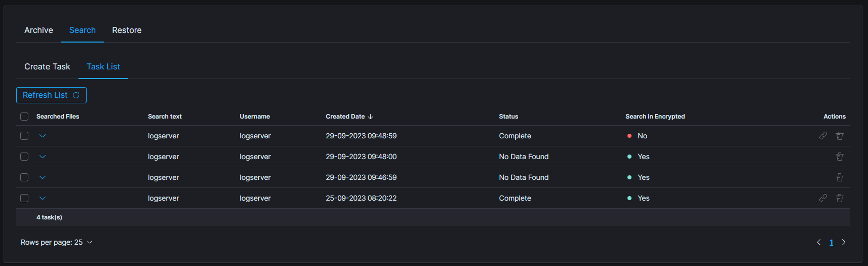
Task: Go to the next page arrow
Action: coord(844,242)
